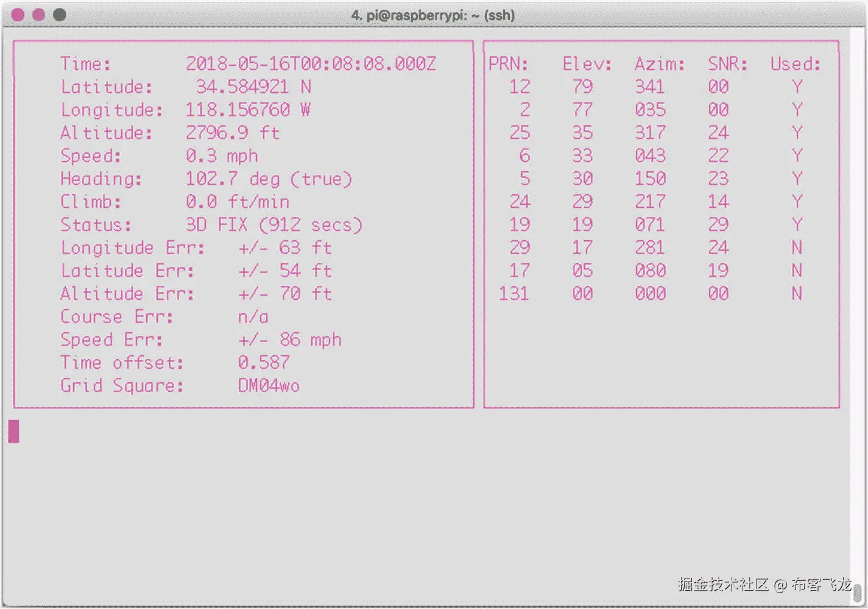Click the 掘金技术社区 watermark text

(x=724, y=584)
